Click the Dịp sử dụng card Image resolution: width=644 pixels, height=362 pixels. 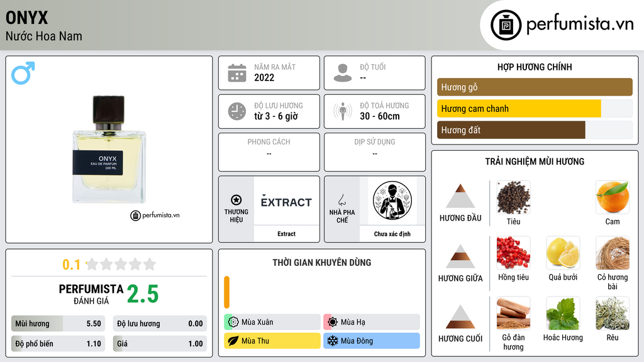375,152
